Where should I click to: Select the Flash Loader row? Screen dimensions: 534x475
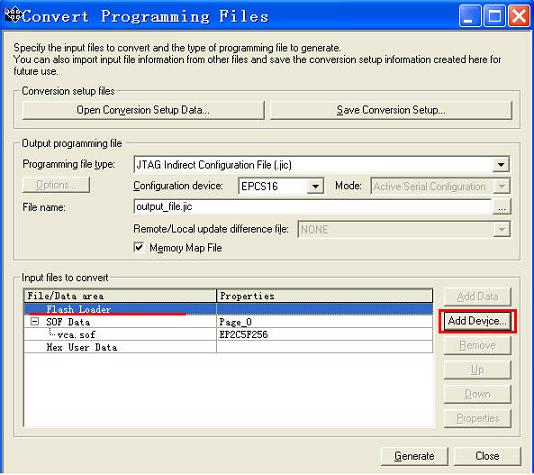tap(228, 309)
